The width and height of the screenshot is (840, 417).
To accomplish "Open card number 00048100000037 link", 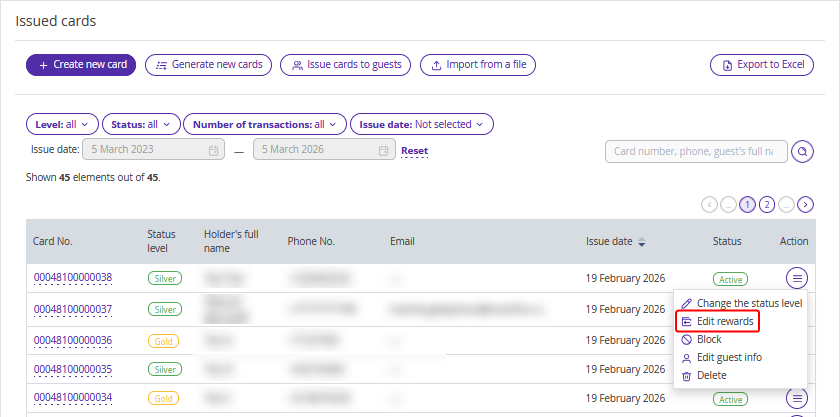I will pos(73,309).
